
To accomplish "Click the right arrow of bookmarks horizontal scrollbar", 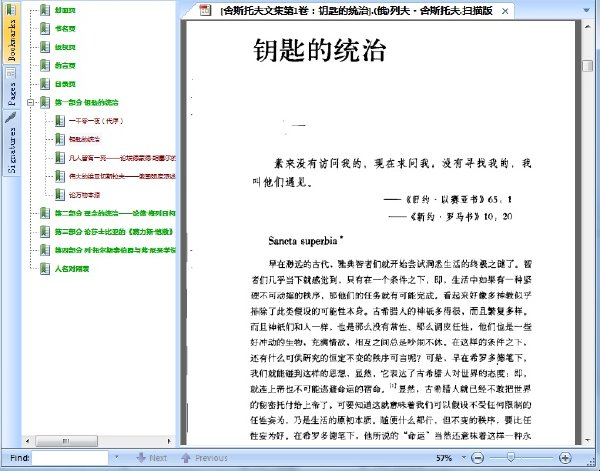I will point(169,441).
